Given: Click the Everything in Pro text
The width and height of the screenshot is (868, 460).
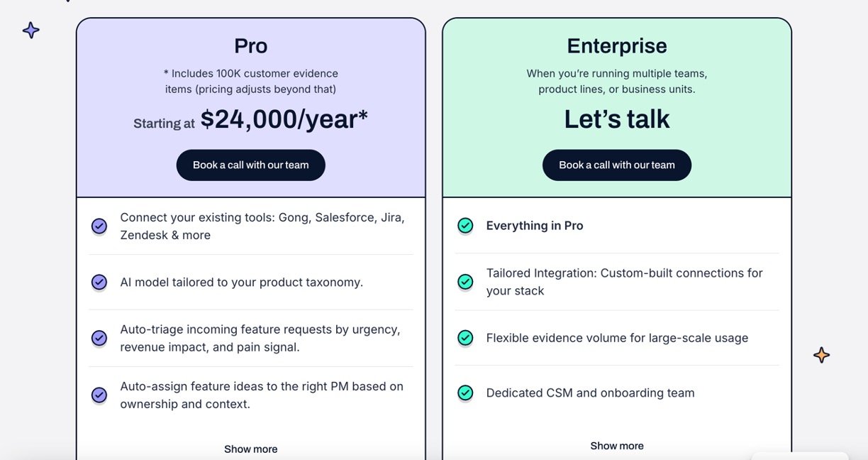Looking at the screenshot, I should 535,226.
